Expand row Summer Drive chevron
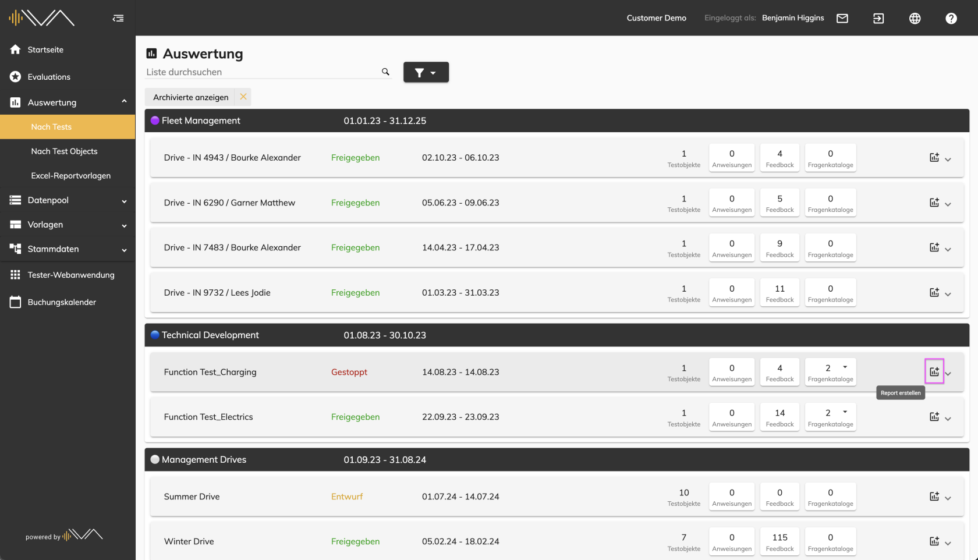This screenshot has height=560, width=978. [948, 498]
